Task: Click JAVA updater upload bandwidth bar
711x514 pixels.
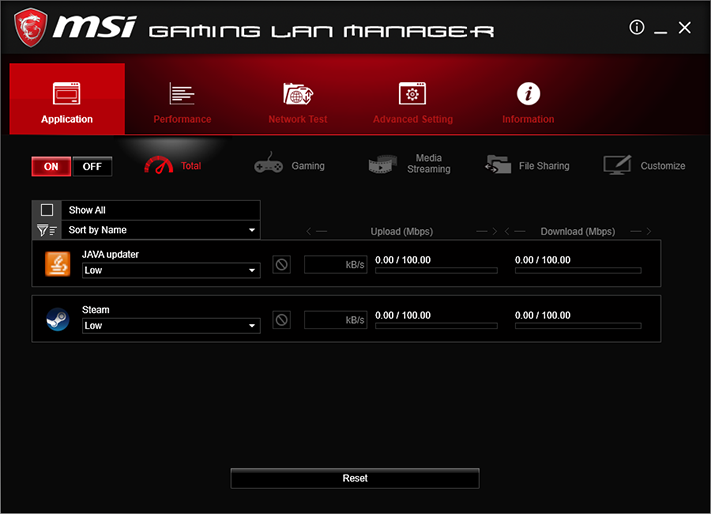Action: pyautogui.click(x=436, y=271)
